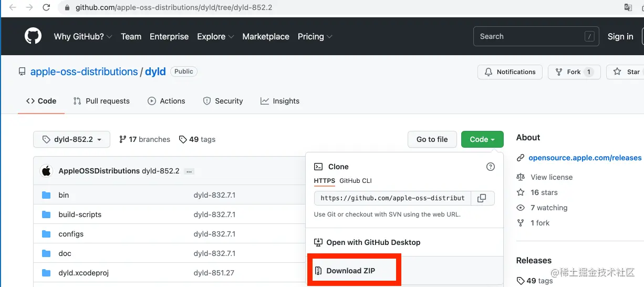
Task: Open the doc folder
Action: click(65, 253)
